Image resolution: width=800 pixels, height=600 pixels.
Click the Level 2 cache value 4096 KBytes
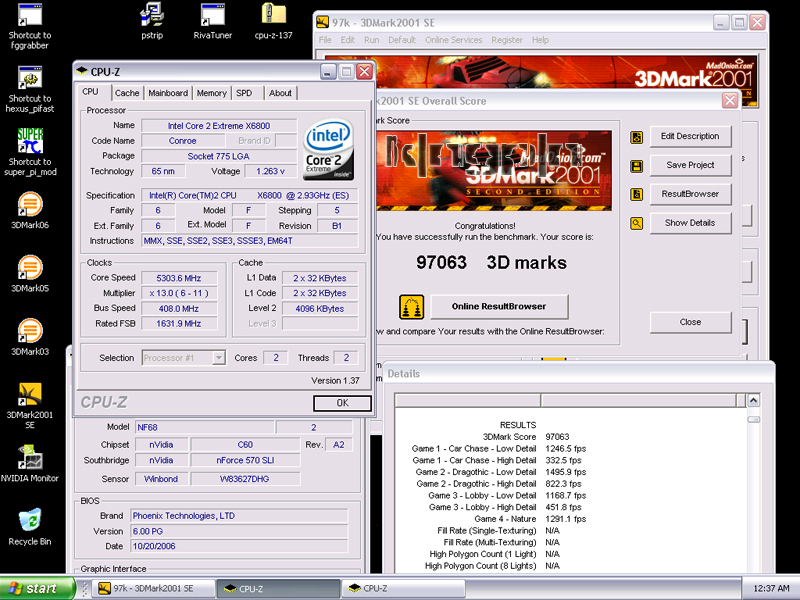320,309
